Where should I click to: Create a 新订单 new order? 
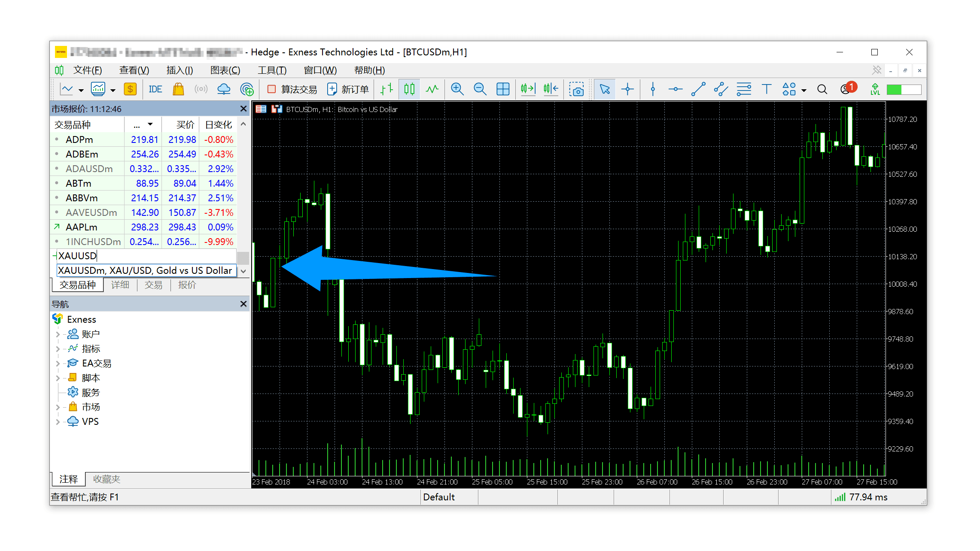pos(348,89)
